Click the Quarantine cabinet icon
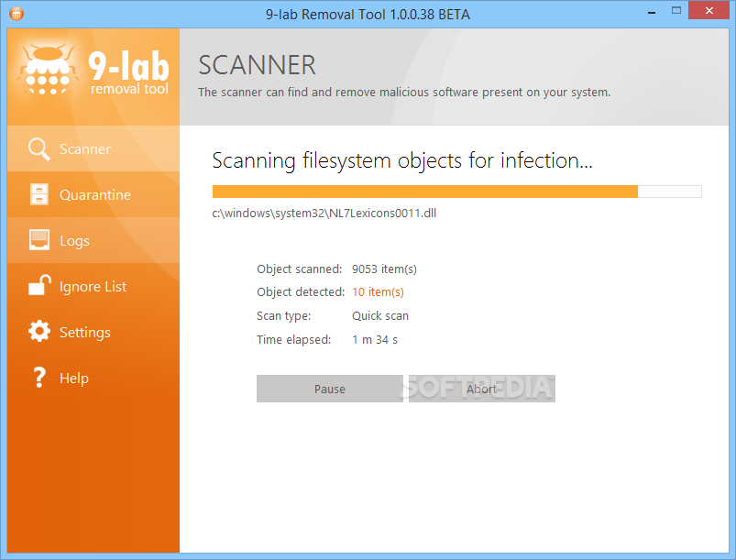Viewport: 736px width, 560px height. click(x=39, y=194)
